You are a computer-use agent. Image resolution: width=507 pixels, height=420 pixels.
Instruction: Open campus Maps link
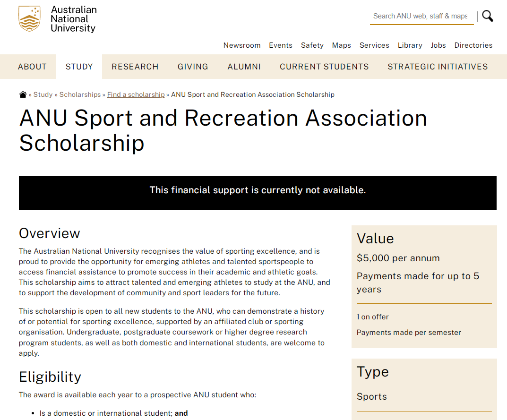point(342,45)
